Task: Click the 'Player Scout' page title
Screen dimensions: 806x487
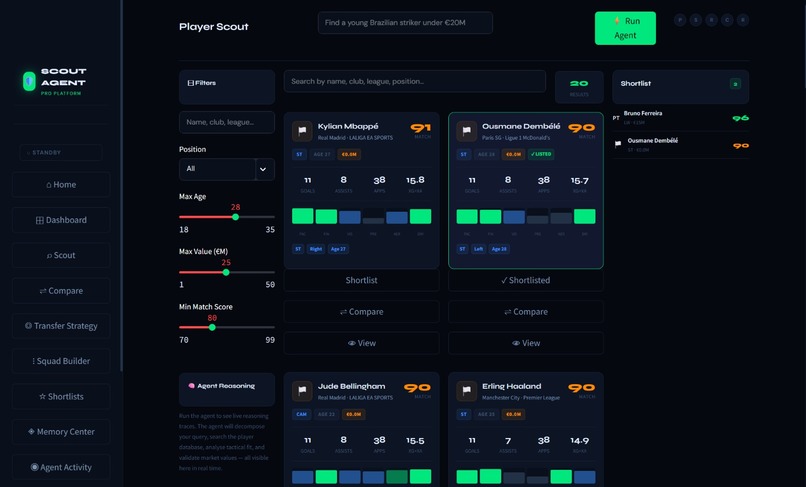Action: (x=213, y=27)
